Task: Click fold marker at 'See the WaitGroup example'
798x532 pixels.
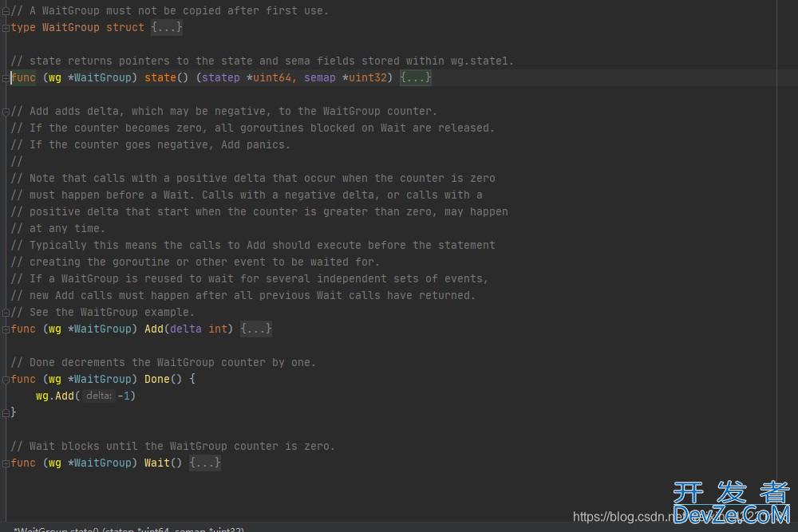Action: click(x=6, y=313)
